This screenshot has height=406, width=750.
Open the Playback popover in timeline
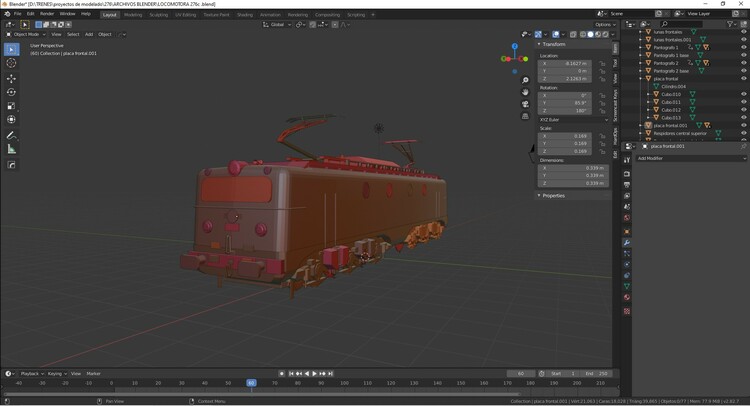click(31, 373)
